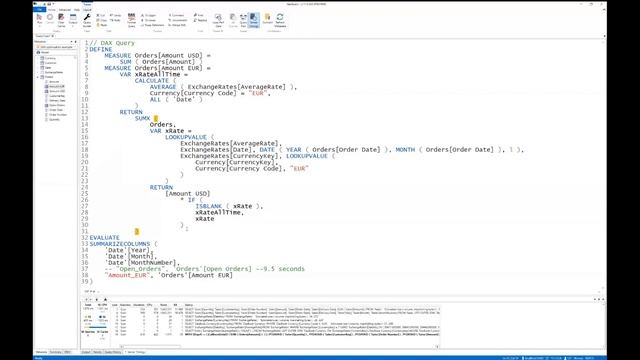The width and height of the screenshot is (640, 360).
Task: Click the Comment ribbon button
Action: pos(177,16)
